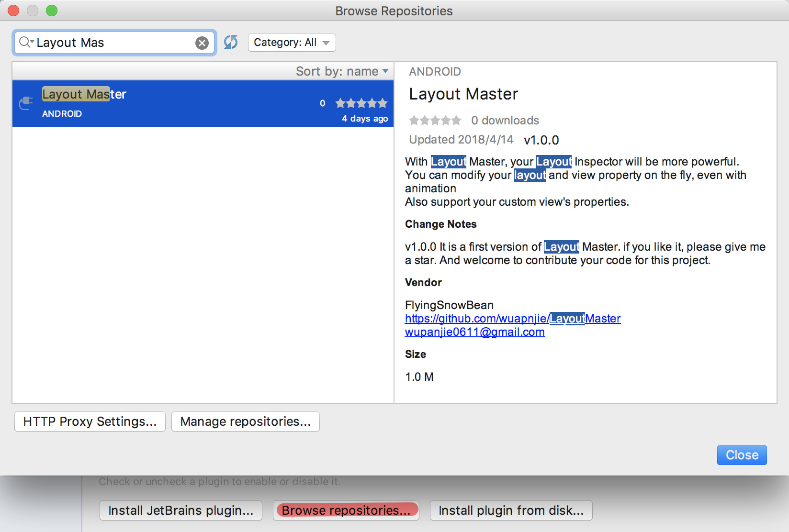Click the Browse Repositories window title
Viewport: 789px width, 532px height.
pyautogui.click(x=394, y=11)
